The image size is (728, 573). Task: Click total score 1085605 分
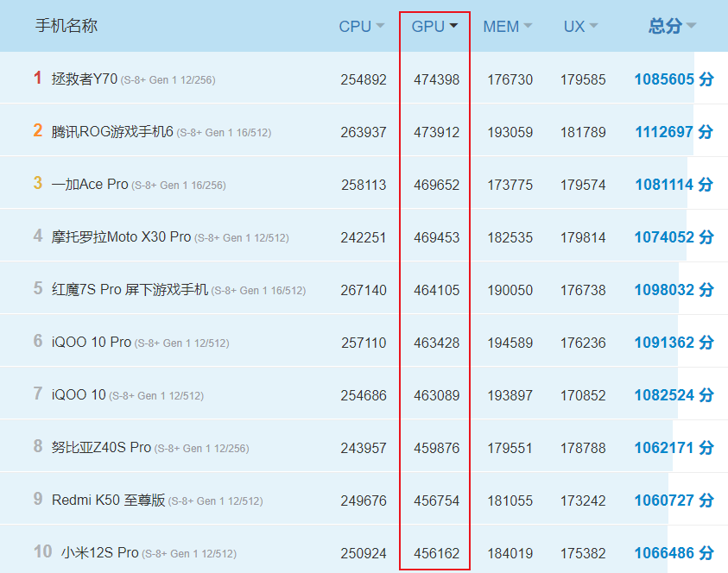[674, 79]
